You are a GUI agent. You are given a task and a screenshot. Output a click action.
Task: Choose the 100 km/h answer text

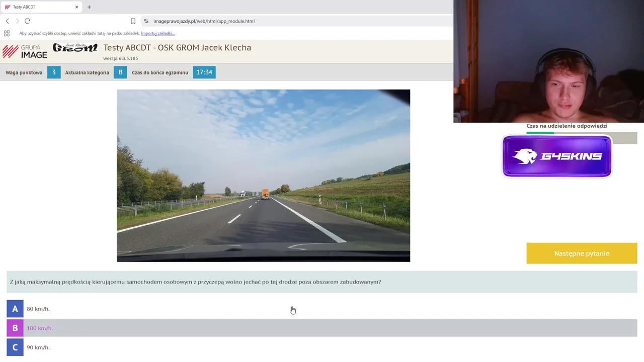point(40,328)
